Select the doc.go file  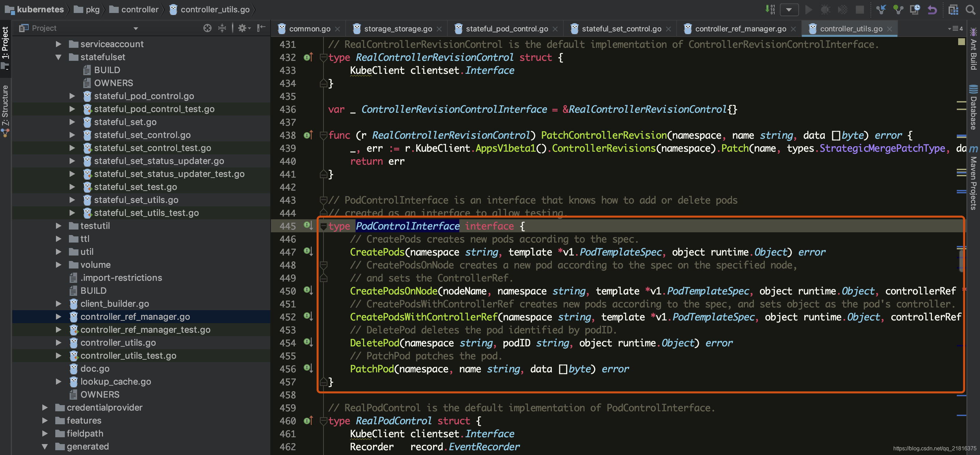pos(95,369)
